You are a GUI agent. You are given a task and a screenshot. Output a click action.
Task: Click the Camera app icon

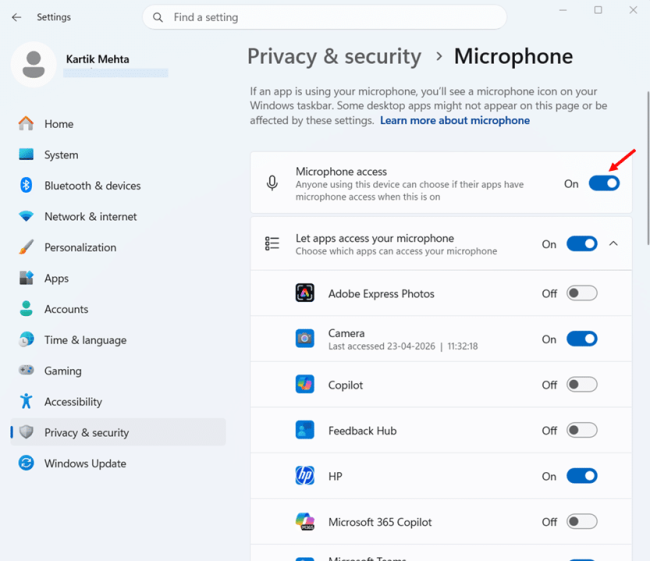point(305,338)
